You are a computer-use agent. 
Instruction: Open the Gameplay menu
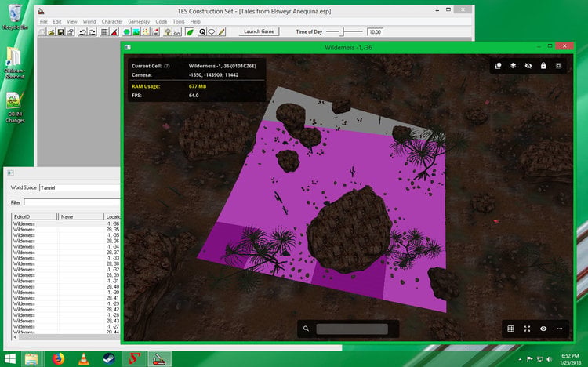pos(139,22)
